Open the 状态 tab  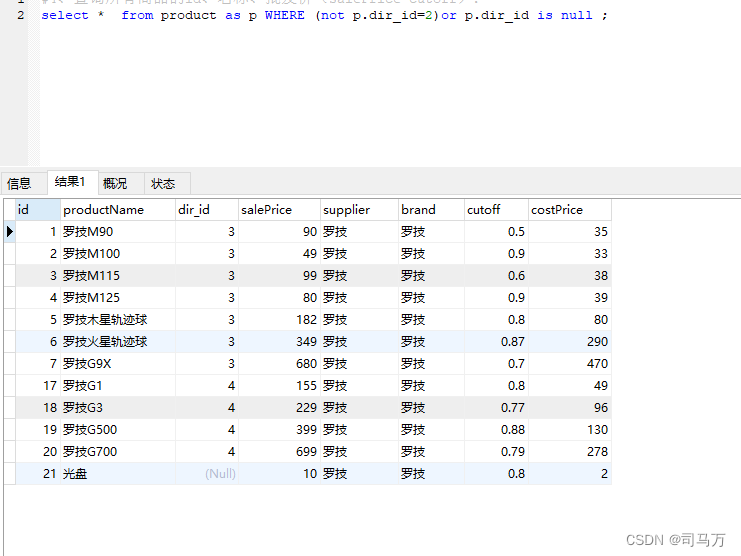click(167, 183)
